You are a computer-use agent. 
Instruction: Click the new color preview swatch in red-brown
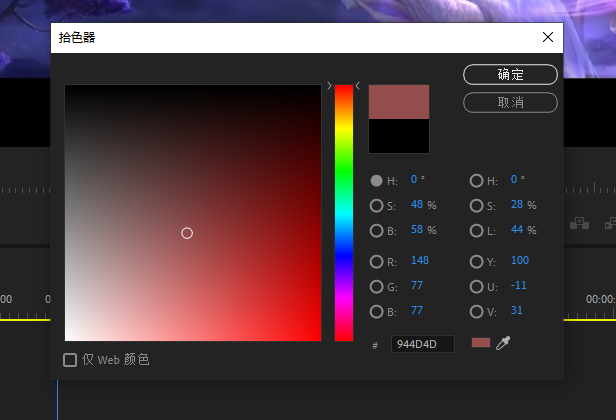(x=399, y=102)
